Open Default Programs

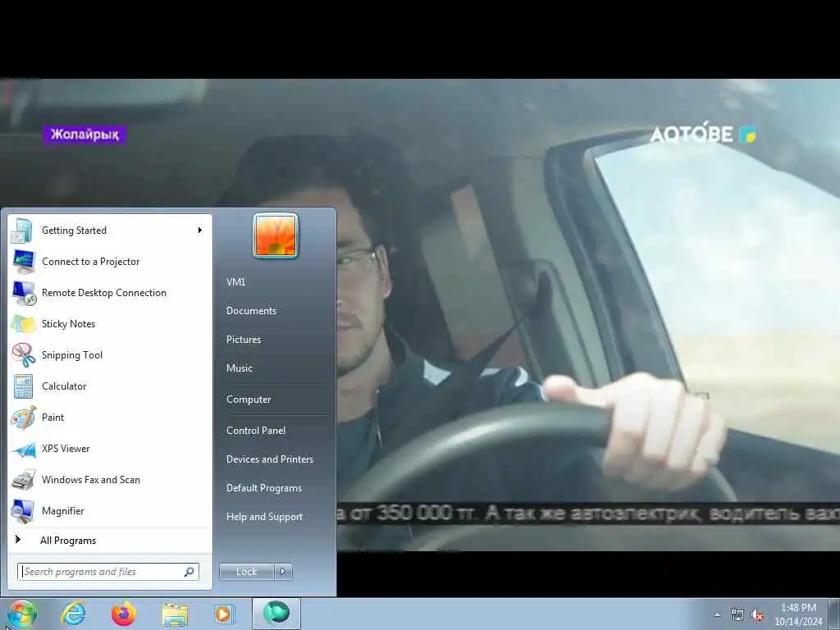coord(264,488)
